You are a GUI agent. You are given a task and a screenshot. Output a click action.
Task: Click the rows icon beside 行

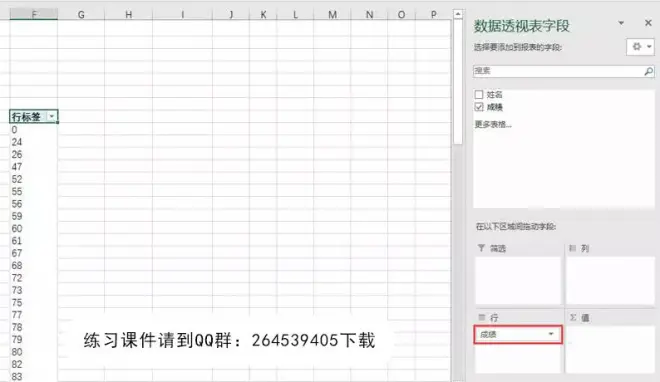point(482,317)
